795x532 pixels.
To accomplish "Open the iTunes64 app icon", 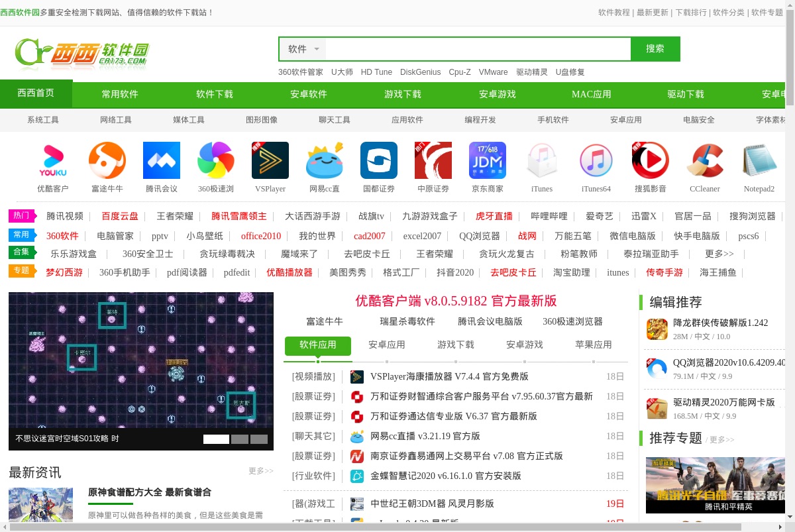I will 596,160.
